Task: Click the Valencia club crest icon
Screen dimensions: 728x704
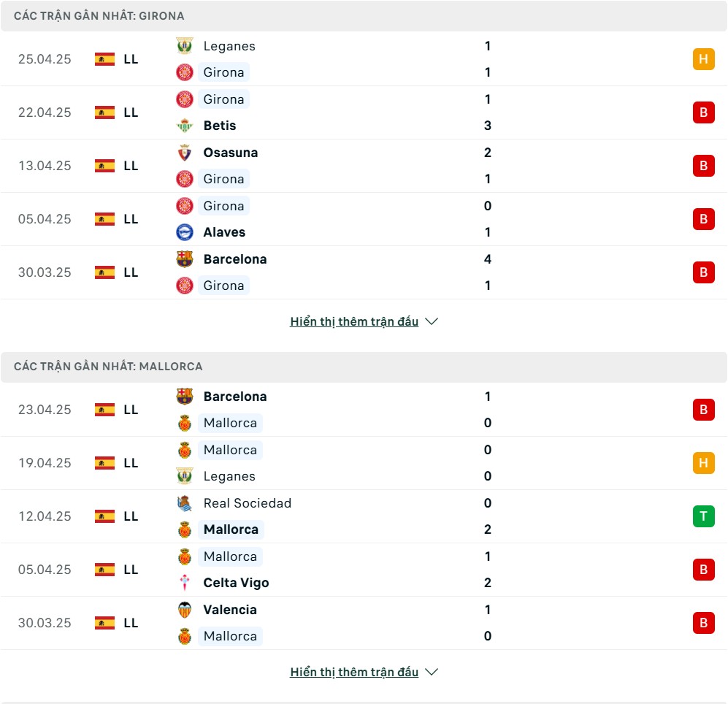Action: point(184,609)
